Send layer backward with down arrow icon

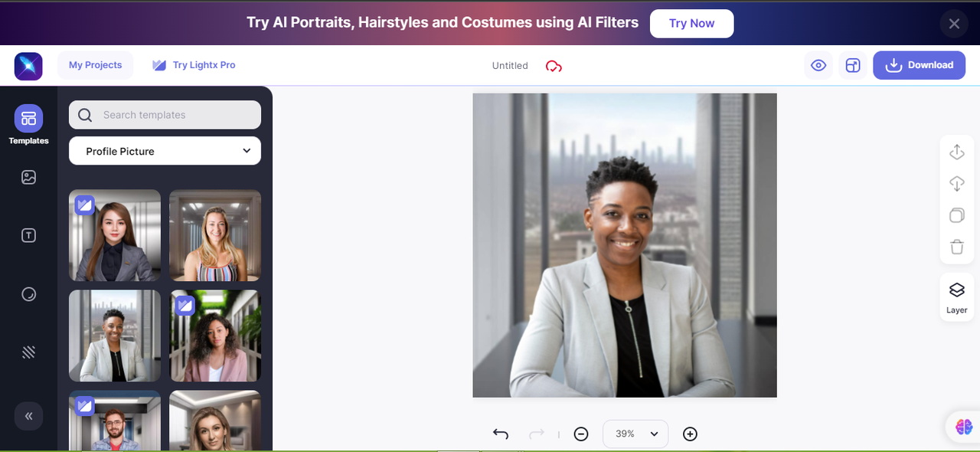pyautogui.click(x=957, y=184)
